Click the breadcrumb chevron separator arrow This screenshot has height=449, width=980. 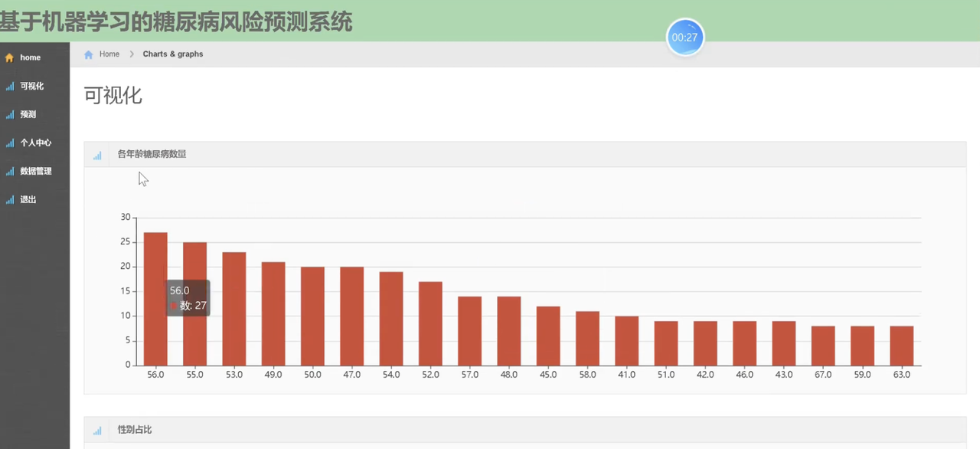click(132, 54)
